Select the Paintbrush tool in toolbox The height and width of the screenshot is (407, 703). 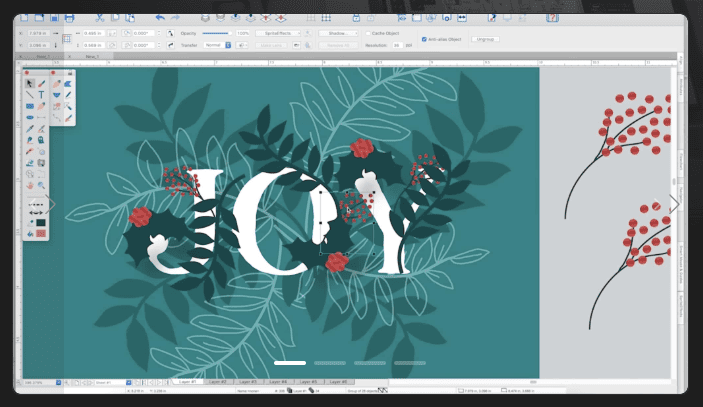coord(41,83)
